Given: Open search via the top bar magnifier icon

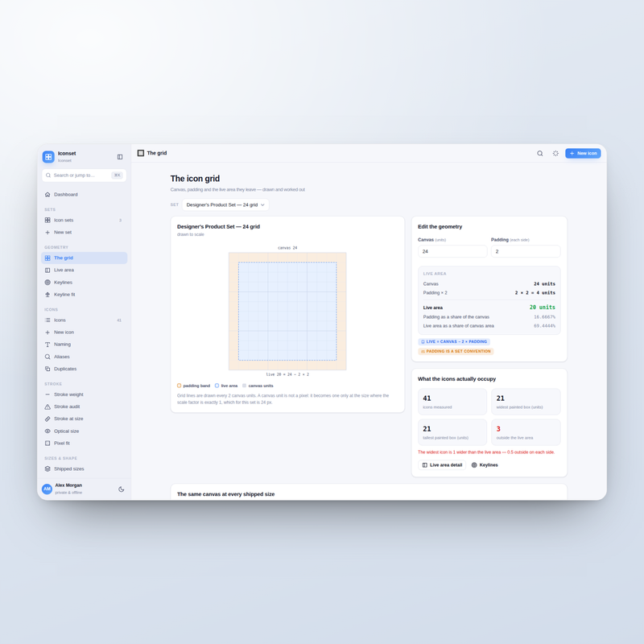Looking at the screenshot, I should coord(539,153).
